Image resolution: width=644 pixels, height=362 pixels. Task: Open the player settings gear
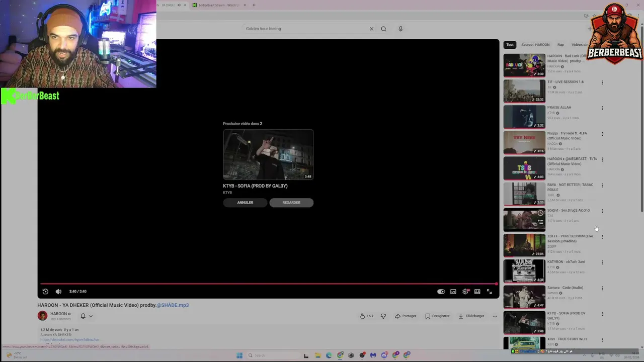[465, 292]
